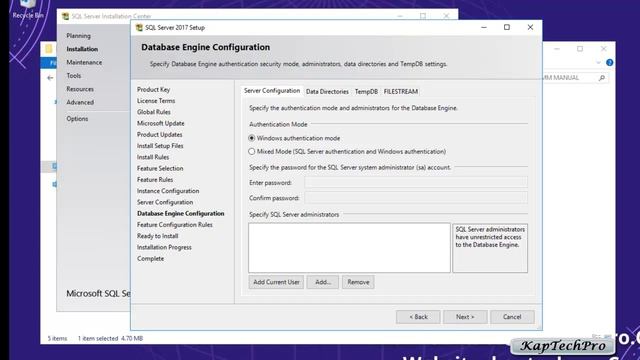Select Advanced in Installation Center sidebar
This screenshot has width=640, height=360.
click(80, 102)
